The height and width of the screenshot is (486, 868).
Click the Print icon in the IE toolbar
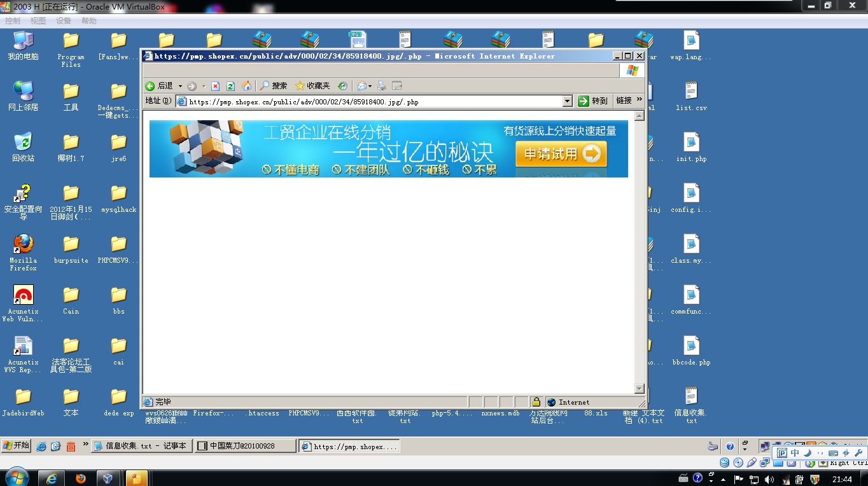pyautogui.click(x=381, y=86)
